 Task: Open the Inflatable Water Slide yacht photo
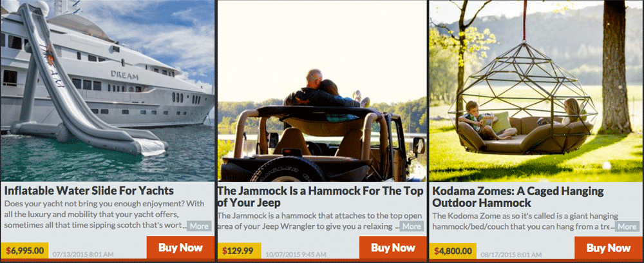[108, 91]
